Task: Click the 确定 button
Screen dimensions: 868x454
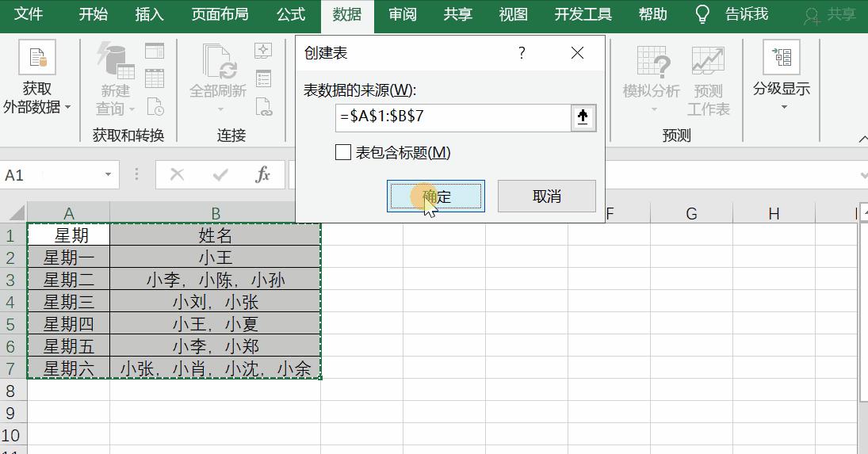Action: [436, 196]
